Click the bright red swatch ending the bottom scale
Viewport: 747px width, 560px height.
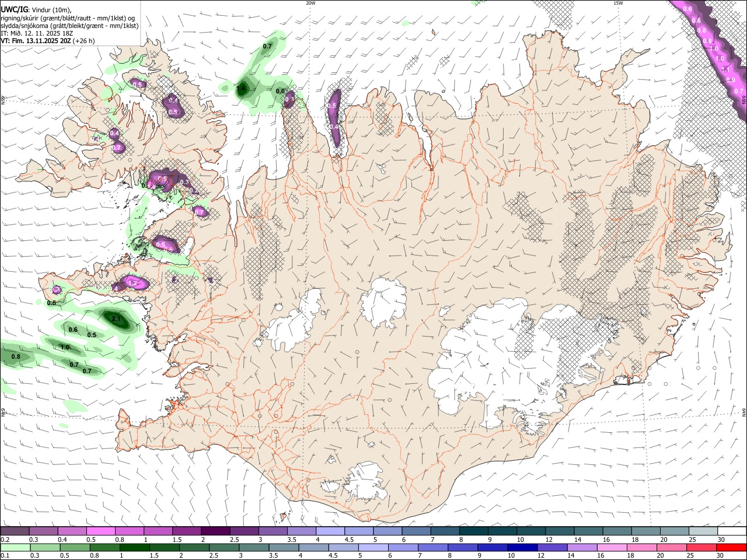click(x=732, y=547)
